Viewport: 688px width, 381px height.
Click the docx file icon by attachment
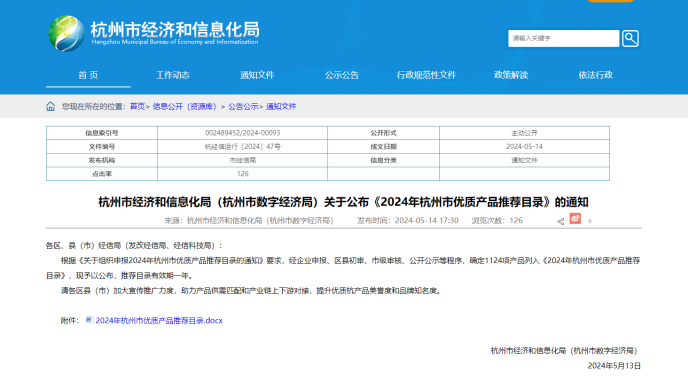click(89, 320)
